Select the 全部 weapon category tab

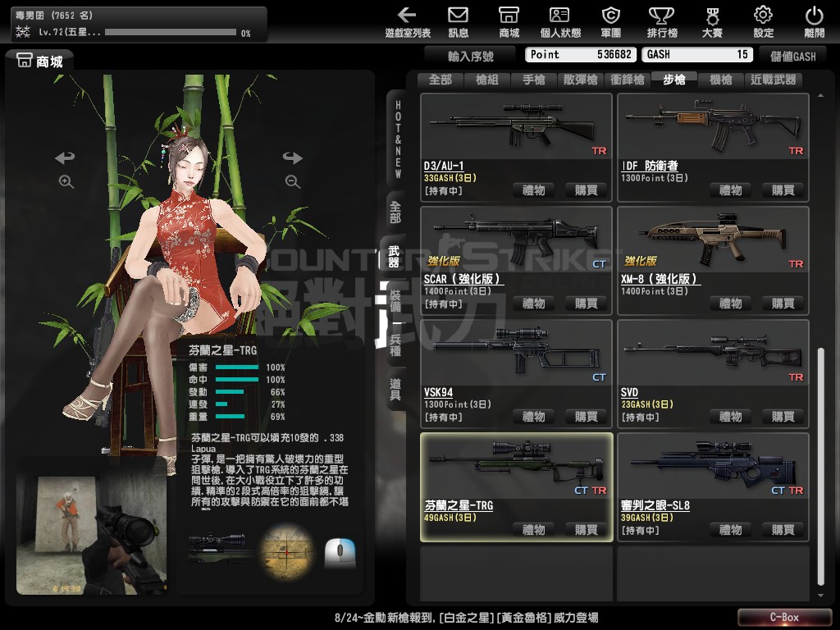tap(441, 80)
